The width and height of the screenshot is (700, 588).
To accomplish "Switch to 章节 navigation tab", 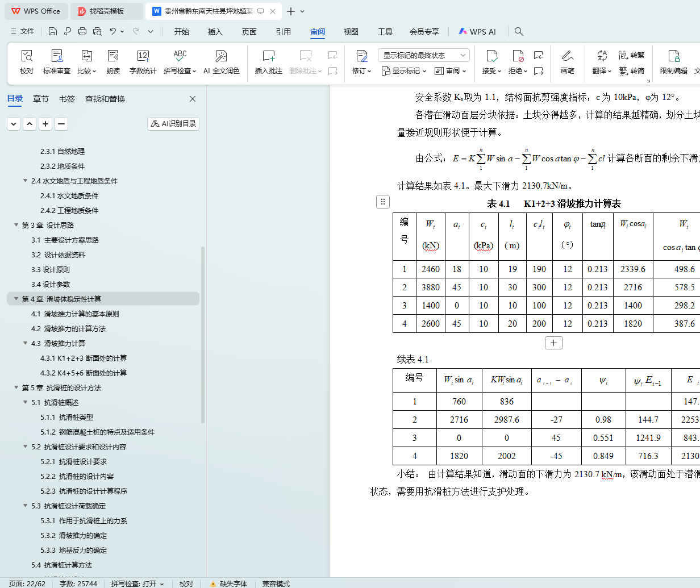I will pyautogui.click(x=41, y=99).
